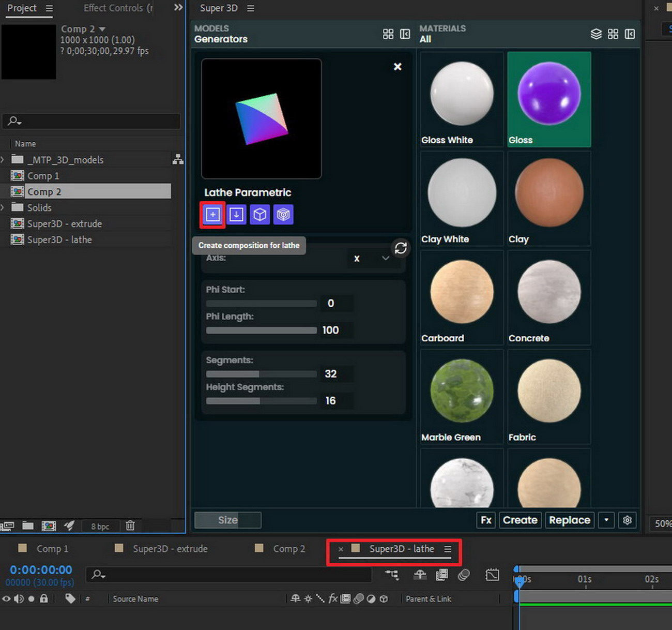Switch Models panel to grid view
The width and height of the screenshot is (672, 630).
click(388, 34)
